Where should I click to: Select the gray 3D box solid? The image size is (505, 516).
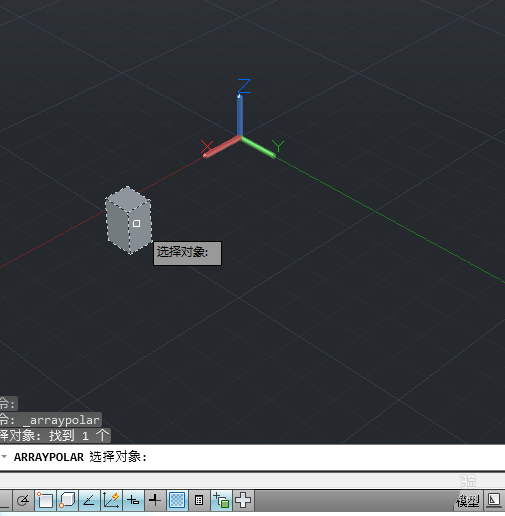[129, 220]
